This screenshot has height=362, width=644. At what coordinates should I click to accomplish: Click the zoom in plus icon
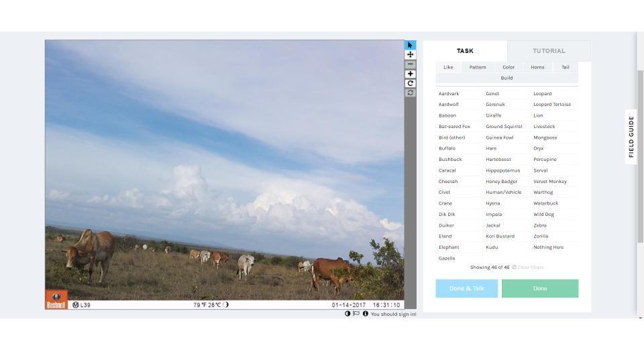410,74
